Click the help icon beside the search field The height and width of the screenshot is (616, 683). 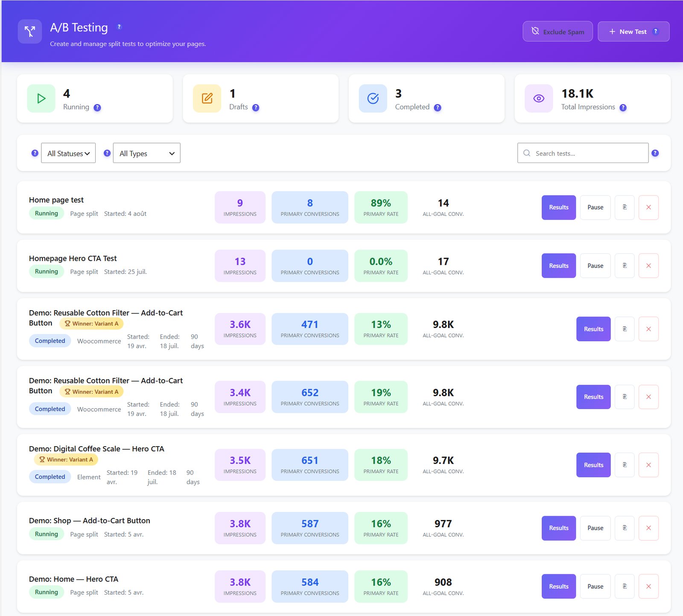pos(655,153)
